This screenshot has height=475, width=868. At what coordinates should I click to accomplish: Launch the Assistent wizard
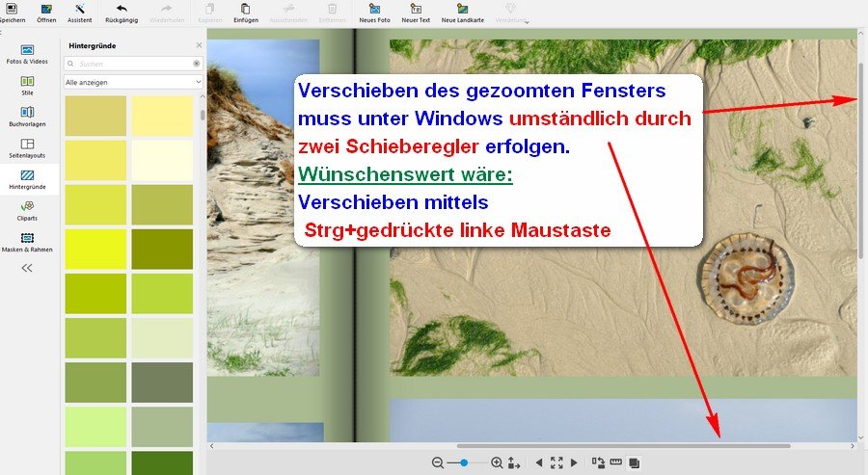pyautogui.click(x=80, y=9)
